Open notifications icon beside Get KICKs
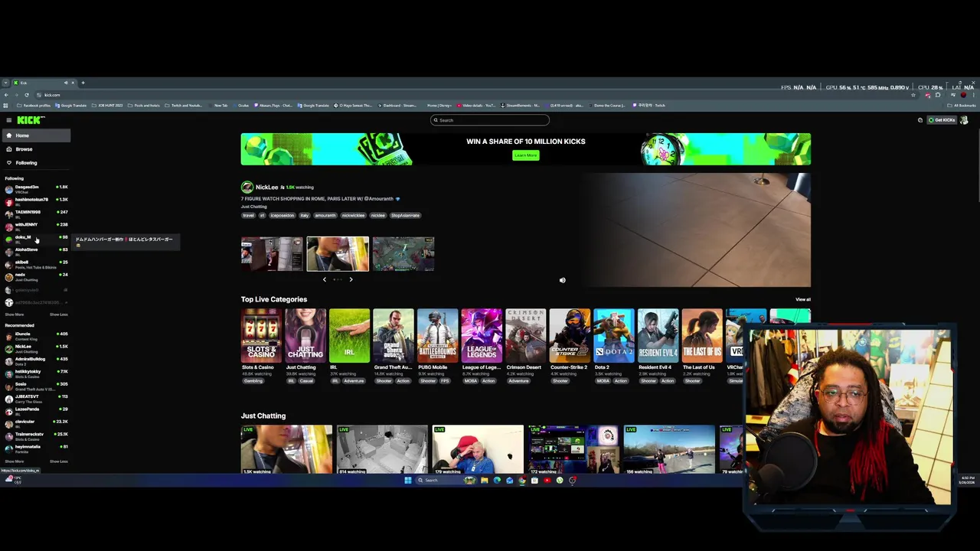 pyautogui.click(x=920, y=120)
